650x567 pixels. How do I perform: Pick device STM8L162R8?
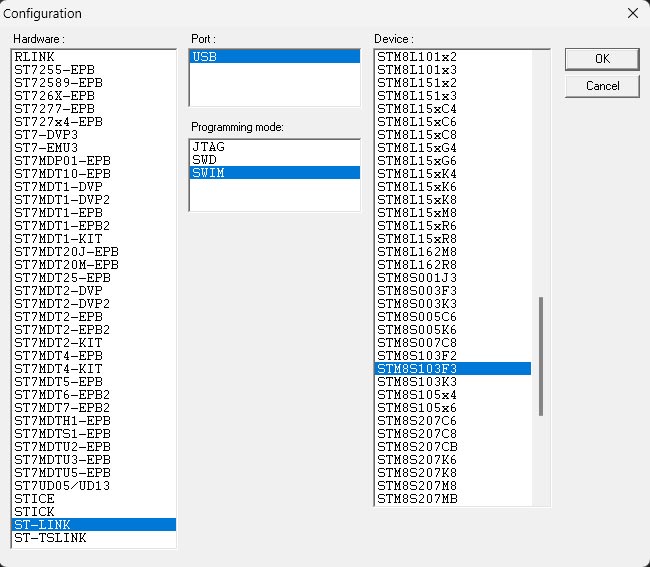(x=453, y=264)
